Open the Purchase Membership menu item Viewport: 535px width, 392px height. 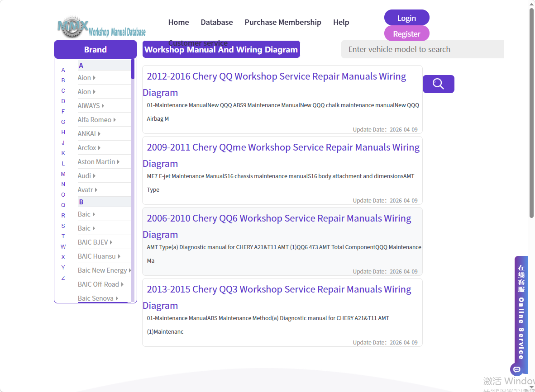(x=283, y=22)
